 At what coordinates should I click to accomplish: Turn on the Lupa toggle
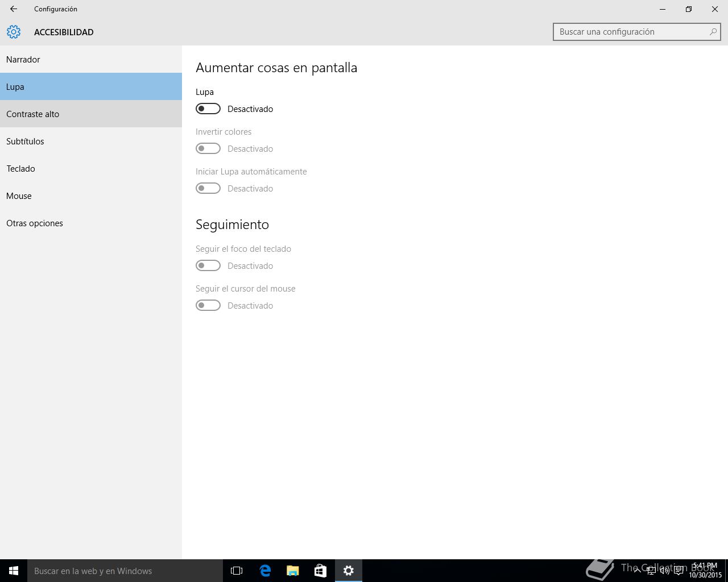point(208,109)
